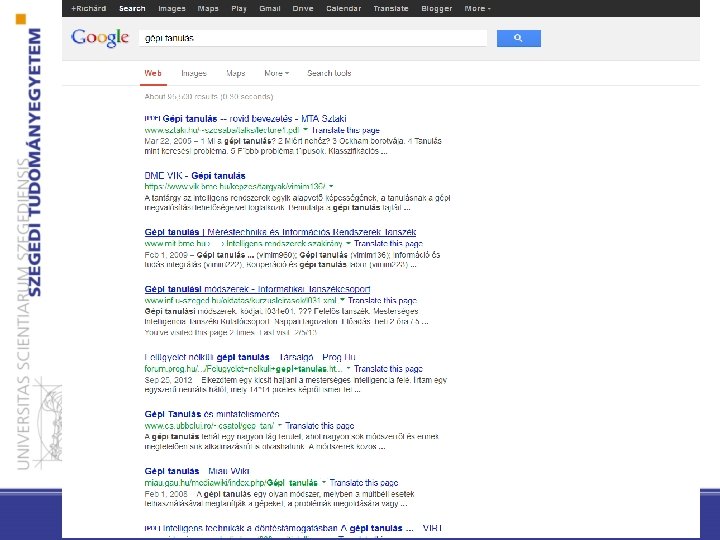Switch to the Maps results tab
This screenshot has height=540, width=720.
click(x=236, y=73)
